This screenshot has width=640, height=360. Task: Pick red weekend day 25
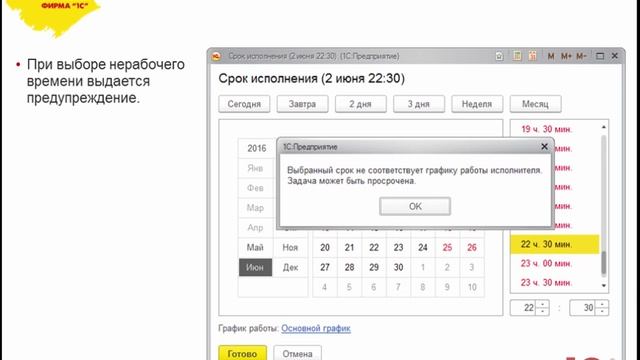[447, 247]
